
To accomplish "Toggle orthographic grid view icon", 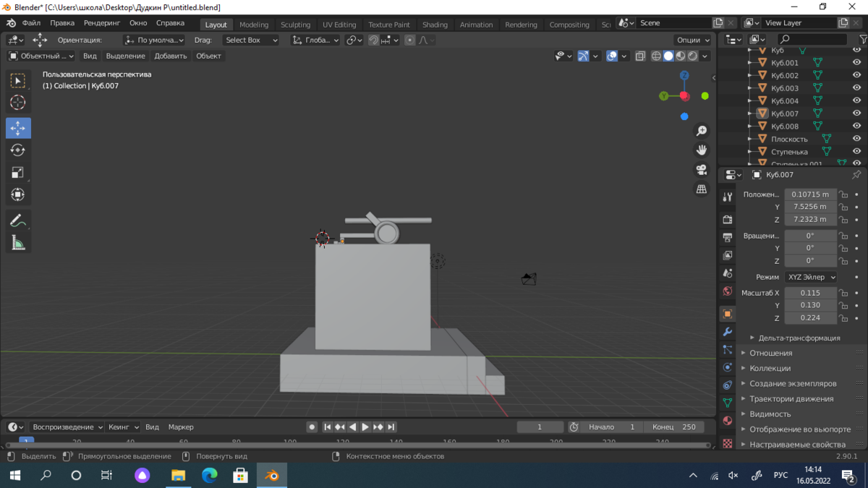I will click(701, 189).
